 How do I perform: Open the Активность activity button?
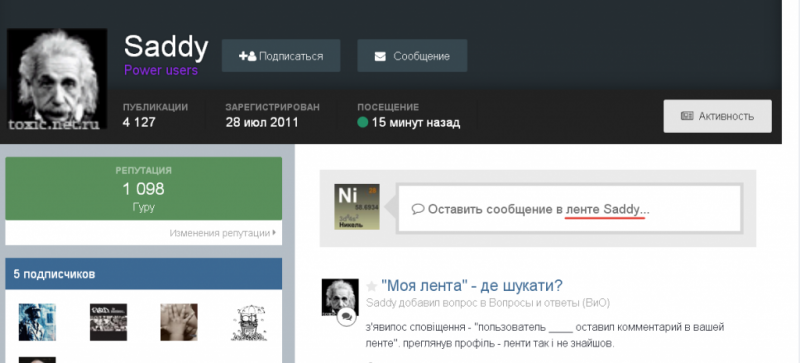point(717,116)
